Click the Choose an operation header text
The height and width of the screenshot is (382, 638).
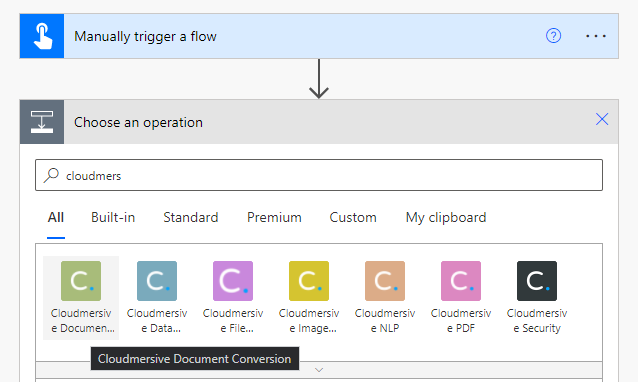138,122
